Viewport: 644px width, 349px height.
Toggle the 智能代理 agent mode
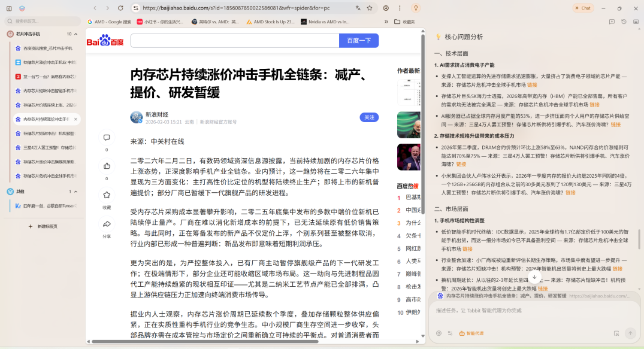(x=471, y=333)
